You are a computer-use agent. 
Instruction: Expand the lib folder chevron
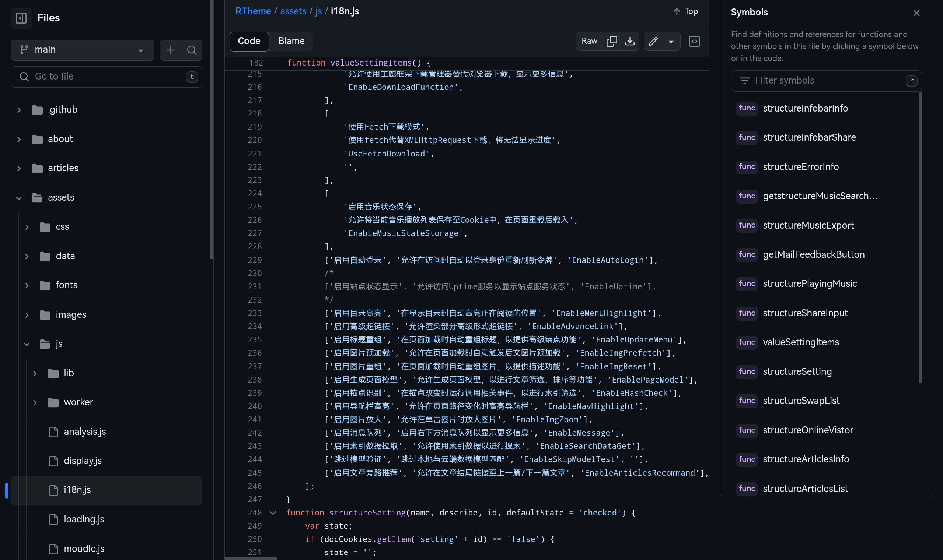[x=35, y=373]
